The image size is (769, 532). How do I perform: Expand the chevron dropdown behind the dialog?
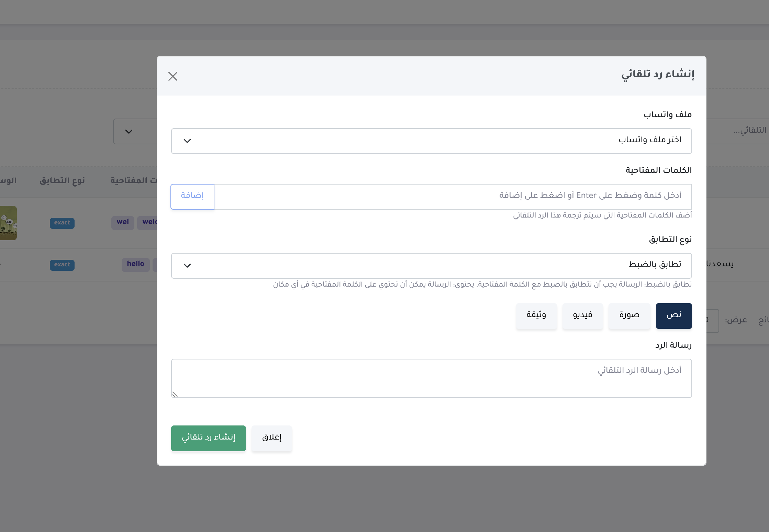tap(129, 132)
